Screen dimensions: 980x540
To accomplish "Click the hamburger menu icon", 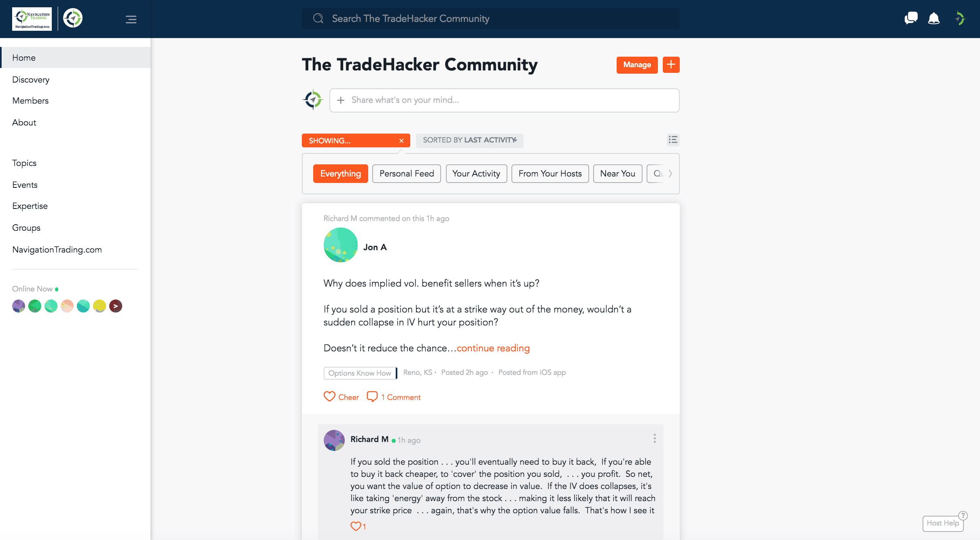I will [x=131, y=19].
